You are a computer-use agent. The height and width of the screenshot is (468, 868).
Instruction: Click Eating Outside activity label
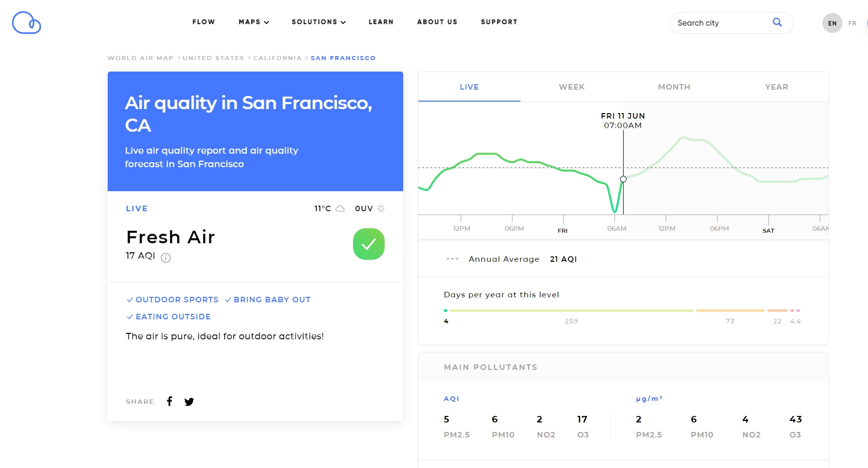[x=169, y=317]
